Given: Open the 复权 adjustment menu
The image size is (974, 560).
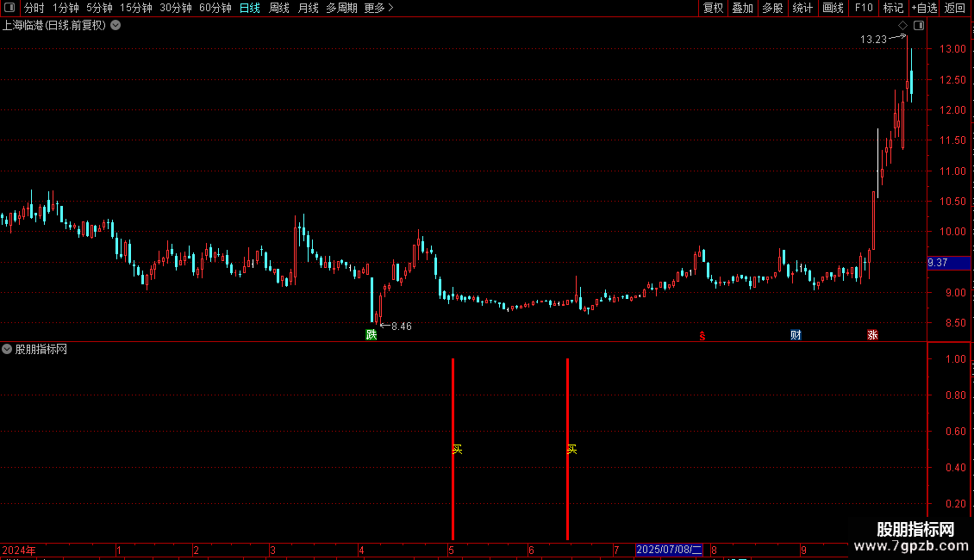Looking at the screenshot, I should (713, 8).
